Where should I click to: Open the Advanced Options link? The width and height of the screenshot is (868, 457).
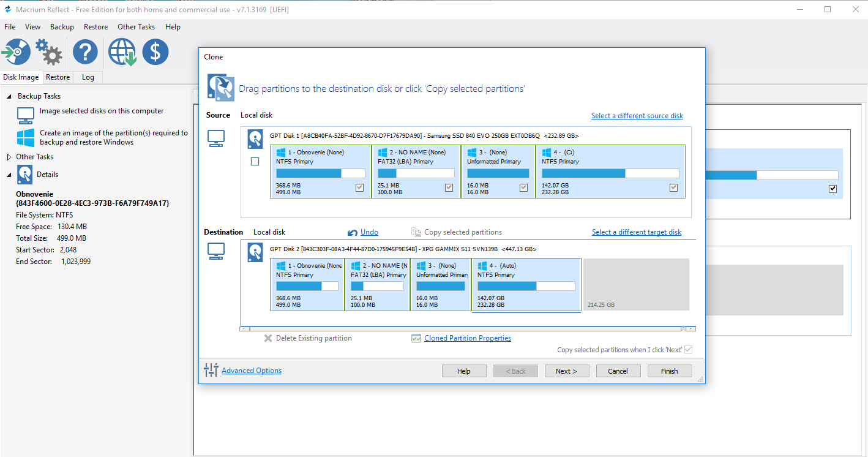(x=252, y=371)
